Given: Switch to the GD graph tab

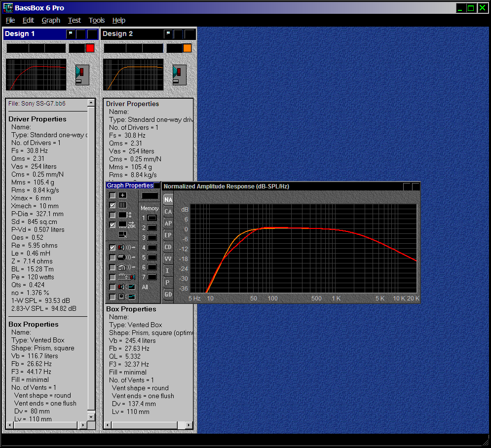Looking at the screenshot, I should tap(168, 294).
